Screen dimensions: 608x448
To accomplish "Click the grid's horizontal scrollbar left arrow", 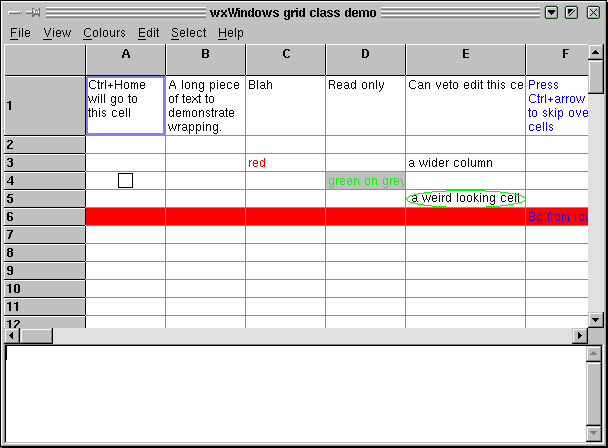I will pos(12,336).
